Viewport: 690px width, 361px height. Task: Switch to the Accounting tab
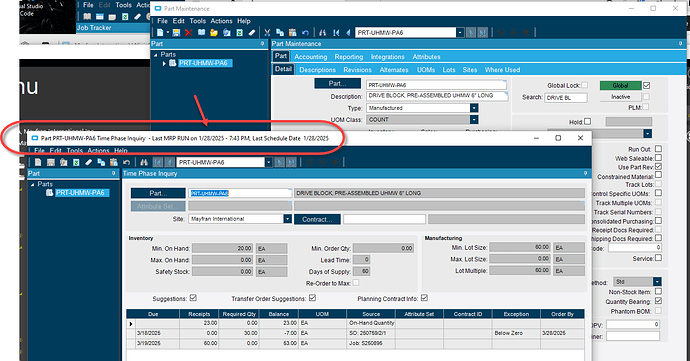click(311, 57)
